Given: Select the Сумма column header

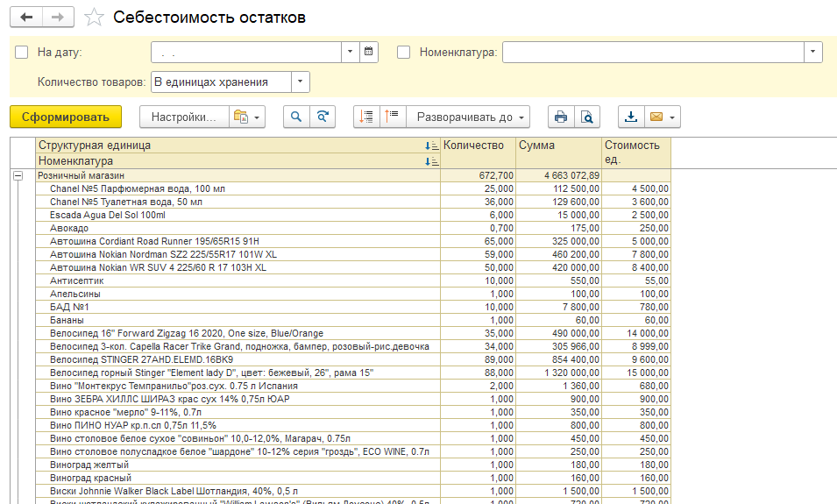Looking at the screenshot, I should click(x=559, y=153).
